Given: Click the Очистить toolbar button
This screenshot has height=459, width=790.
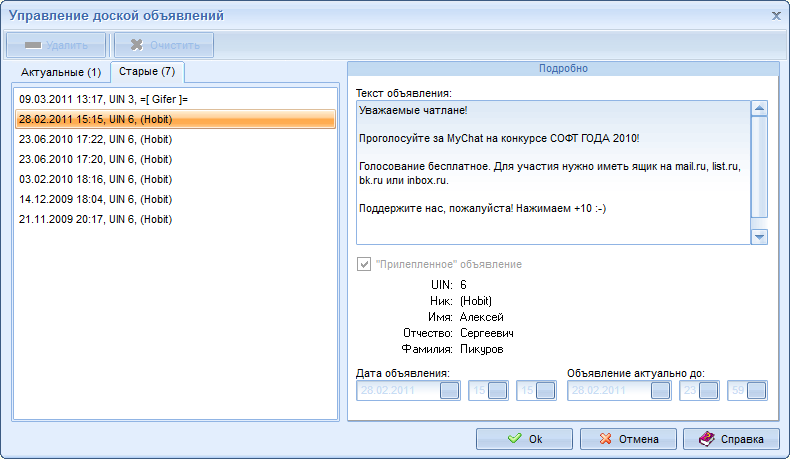Looking at the screenshot, I should (164, 45).
